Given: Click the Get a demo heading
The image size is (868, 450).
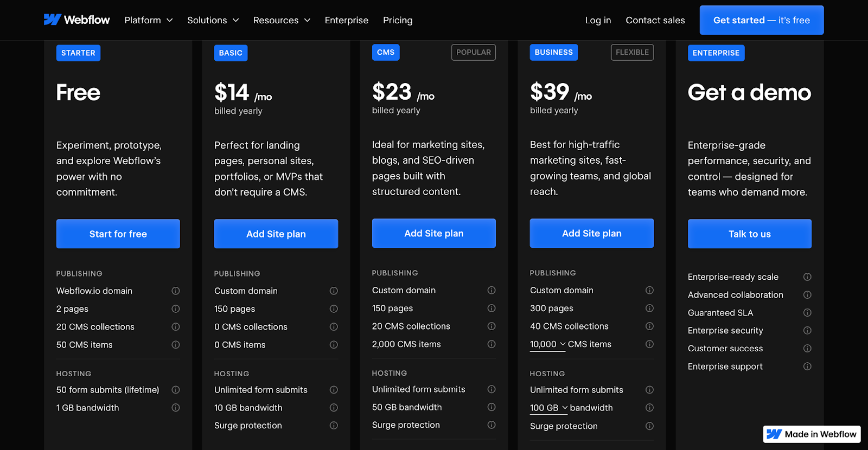Looking at the screenshot, I should click(750, 93).
